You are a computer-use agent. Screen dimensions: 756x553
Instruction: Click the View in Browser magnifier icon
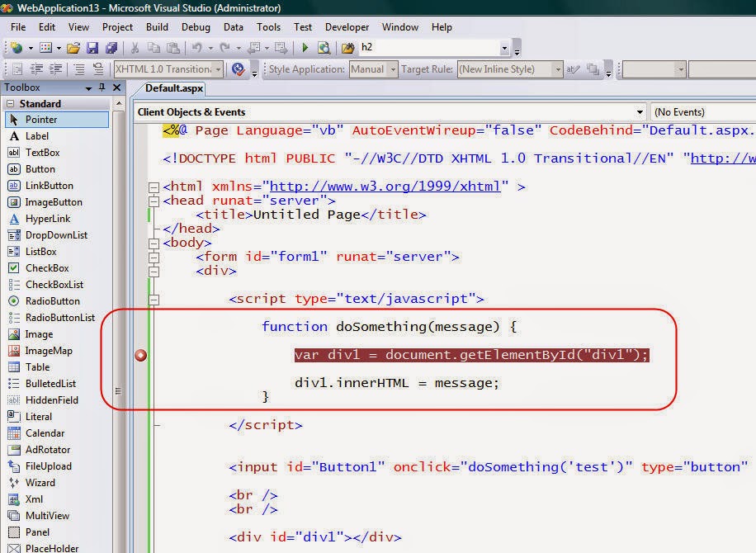point(324,48)
